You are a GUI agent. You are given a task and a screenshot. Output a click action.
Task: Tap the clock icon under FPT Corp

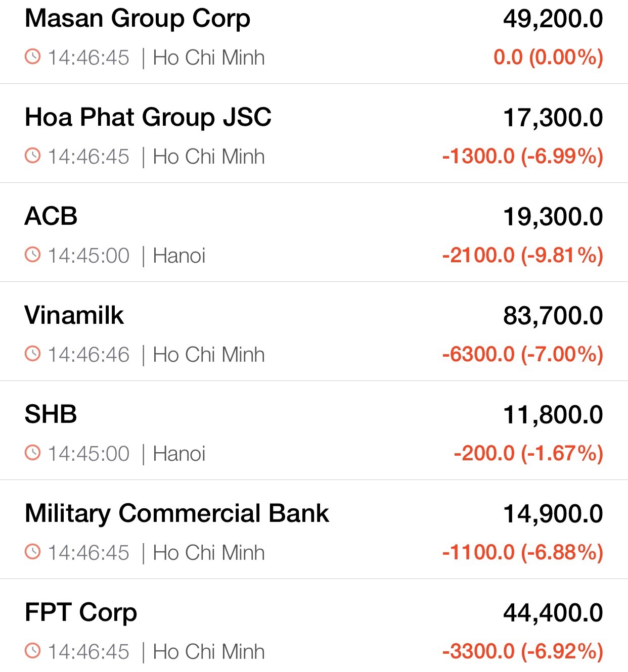pyautogui.click(x=32, y=651)
